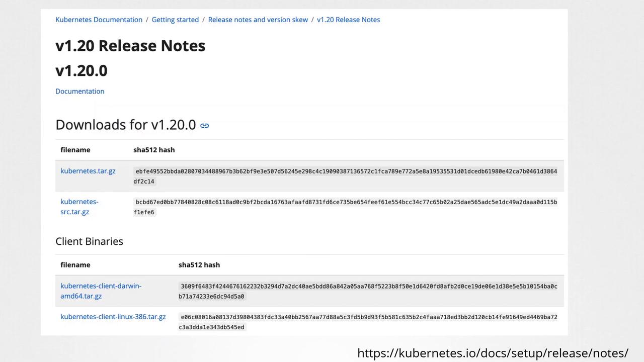The image size is (644, 362).
Task: Click the anchor link icon beside Downloads heading
Action: tap(204, 126)
